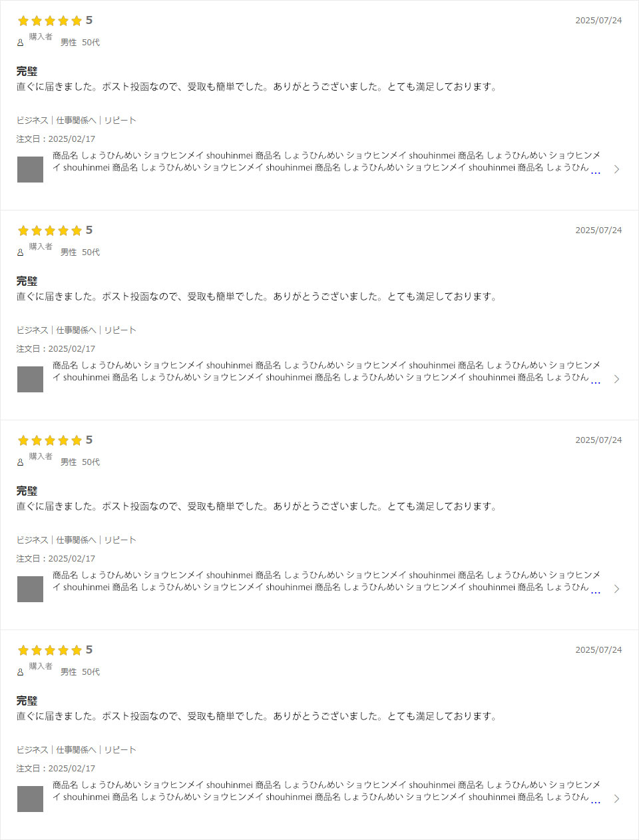Open the 商品名 product link in the fourth review
The width and height of the screenshot is (639, 840).
tap(326, 791)
